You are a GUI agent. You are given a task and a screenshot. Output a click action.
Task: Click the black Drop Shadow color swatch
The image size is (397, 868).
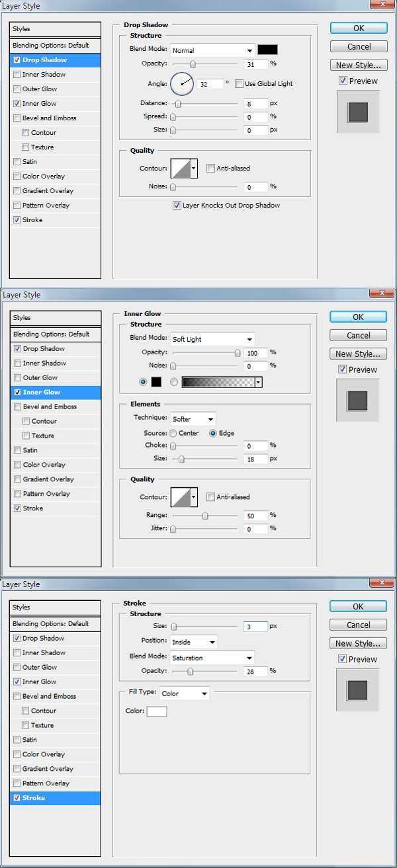tap(267, 50)
